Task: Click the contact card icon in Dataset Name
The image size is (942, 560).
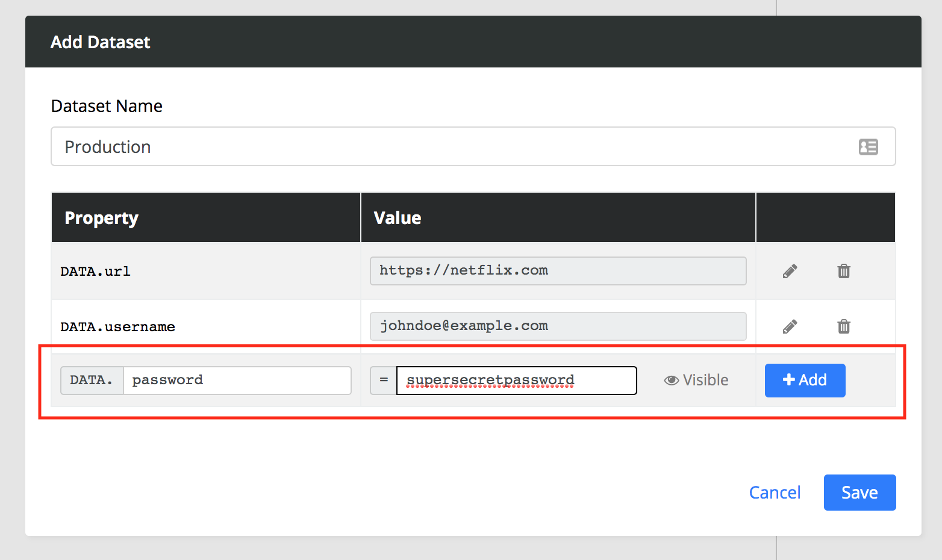Action: 868,147
